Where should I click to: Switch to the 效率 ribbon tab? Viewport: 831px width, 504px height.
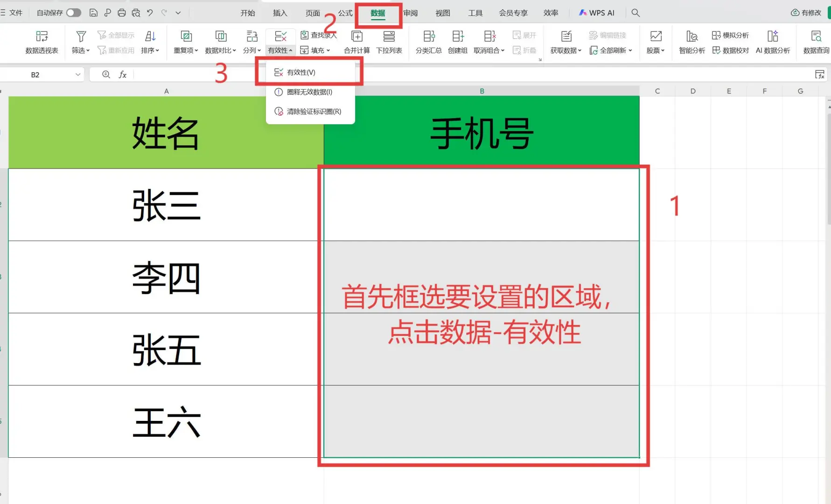pos(551,13)
